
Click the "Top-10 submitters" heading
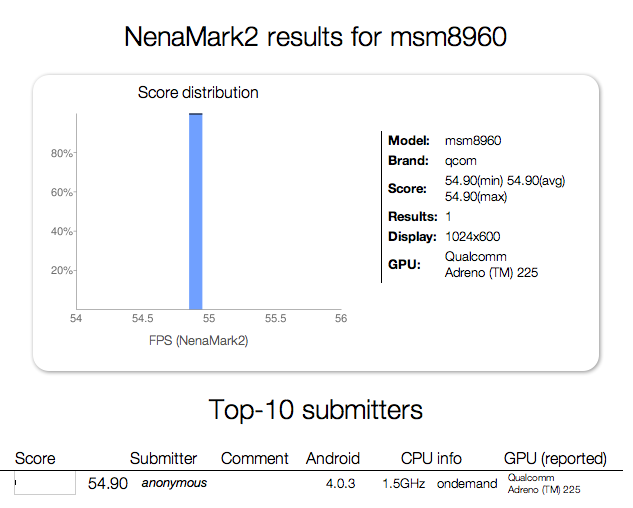(316, 409)
